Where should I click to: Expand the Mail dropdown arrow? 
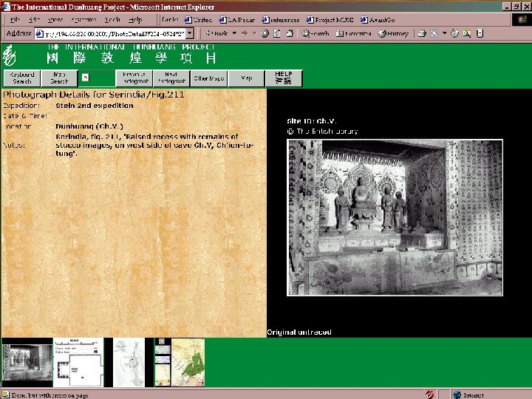point(444,33)
